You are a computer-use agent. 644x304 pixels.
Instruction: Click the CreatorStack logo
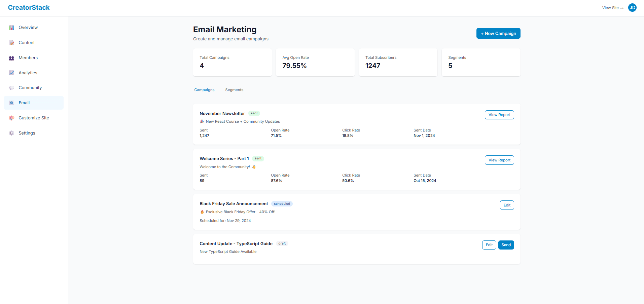click(x=29, y=7)
